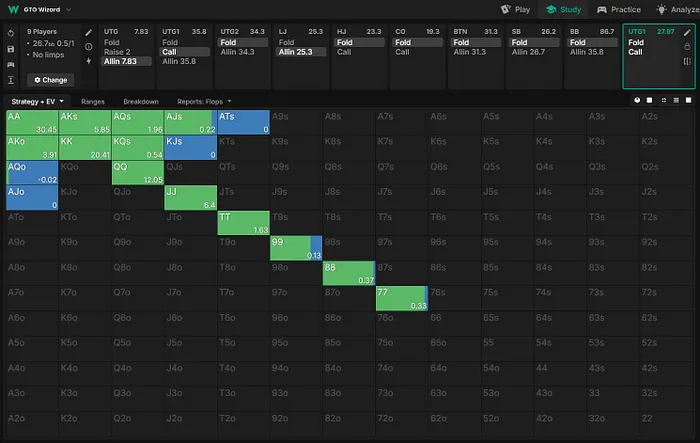
Task: Toggle the pie chart view icon
Action: point(636,101)
